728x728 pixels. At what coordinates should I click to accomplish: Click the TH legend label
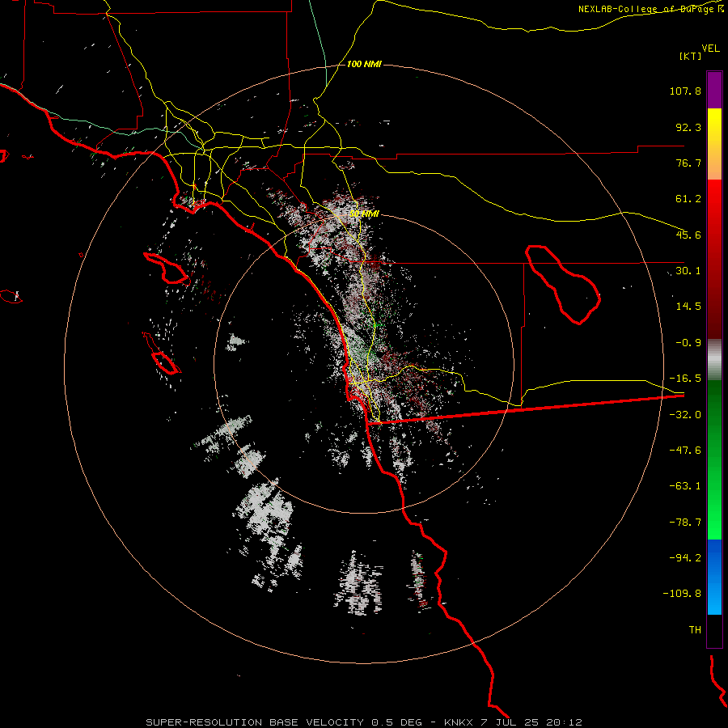tap(695, 630)
